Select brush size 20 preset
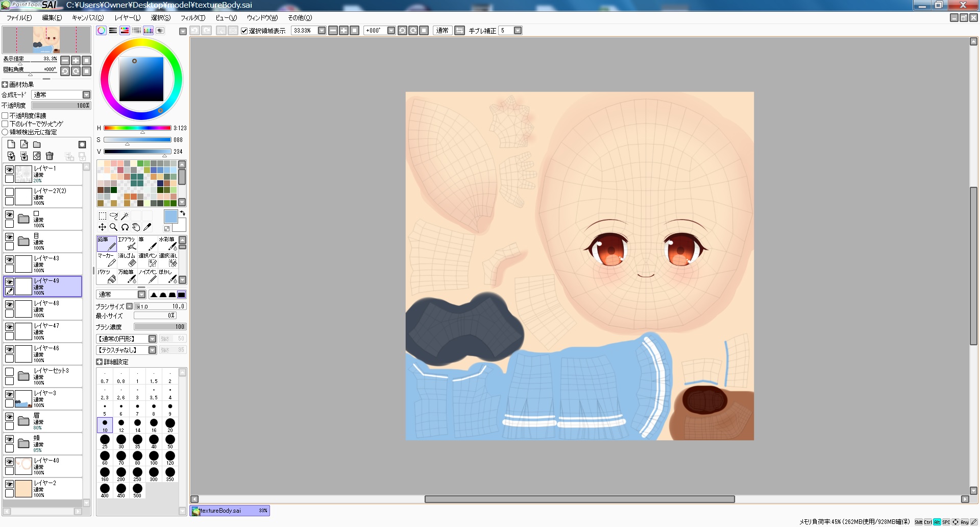This screenshot has width=980, height=527. (170, 425)
